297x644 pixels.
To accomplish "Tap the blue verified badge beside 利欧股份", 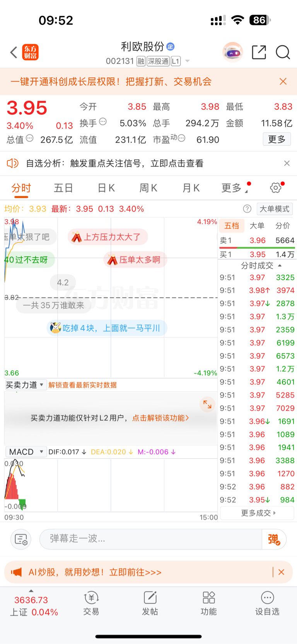I will tap(170, 47).
